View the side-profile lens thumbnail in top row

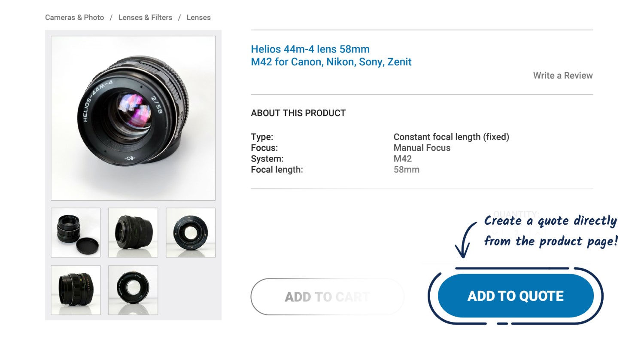click(133, 233)
